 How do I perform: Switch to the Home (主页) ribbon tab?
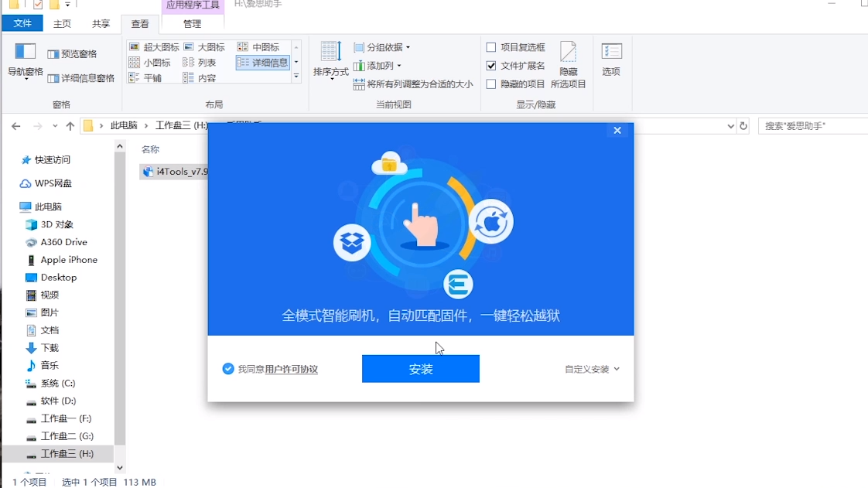point(62,24)
